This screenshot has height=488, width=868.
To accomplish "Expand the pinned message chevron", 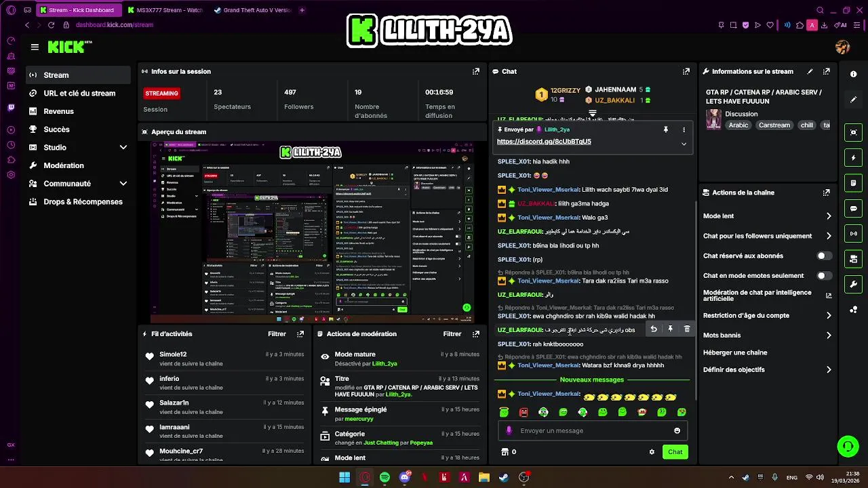I will (x=684, y=144).
